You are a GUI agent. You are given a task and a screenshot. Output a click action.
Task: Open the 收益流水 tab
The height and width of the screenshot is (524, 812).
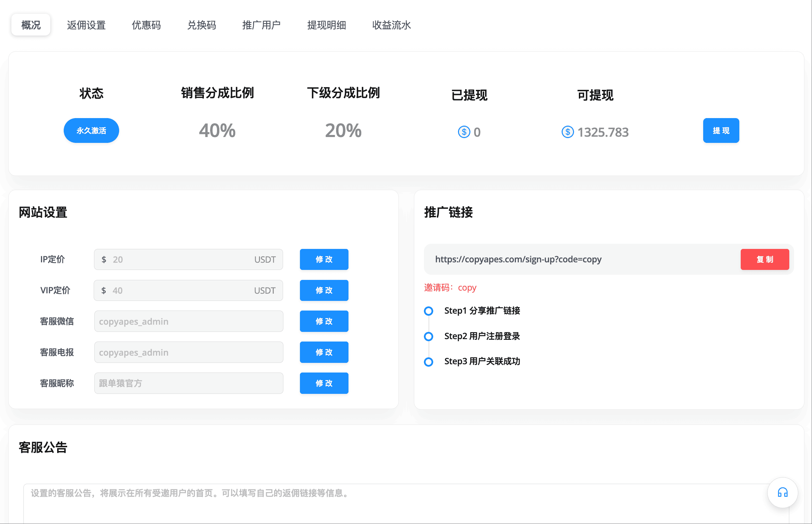coord(392,25)
